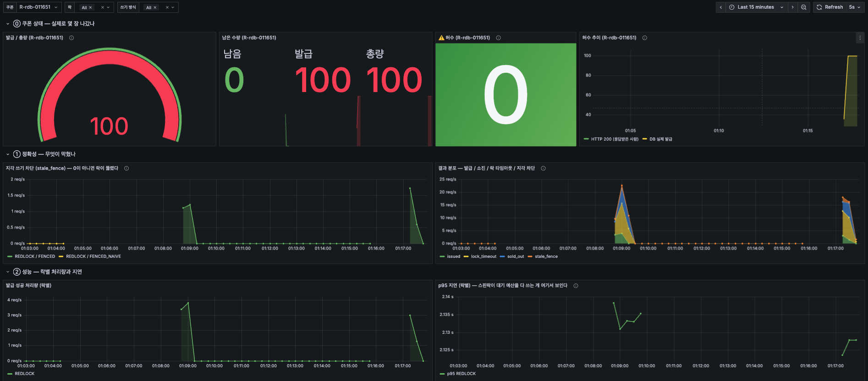Show info icon on 허수 추이 panel
The width and height of the screenshot is (868, 381).
click(x=645, y=38)
